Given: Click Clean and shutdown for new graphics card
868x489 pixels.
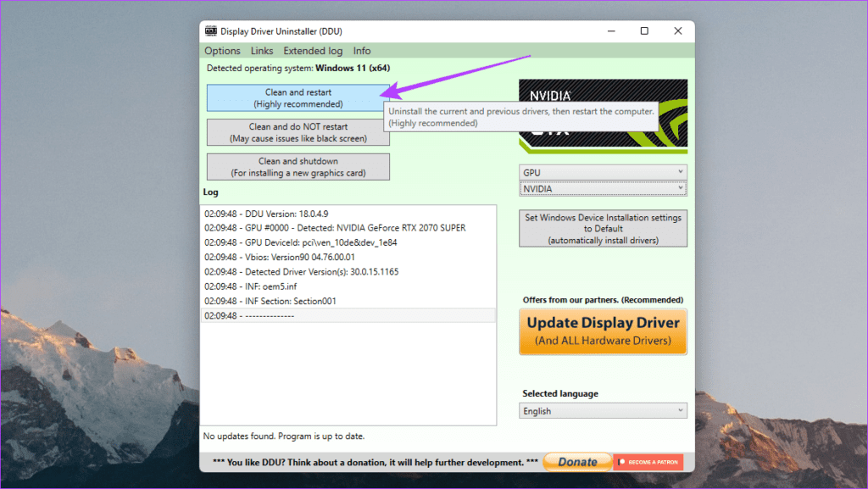Looking at the screenshot, I should (298, 166).
